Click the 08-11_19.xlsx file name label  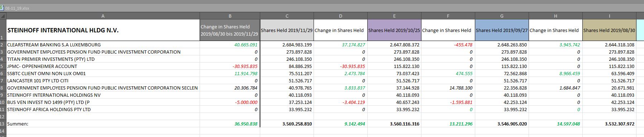17,8
